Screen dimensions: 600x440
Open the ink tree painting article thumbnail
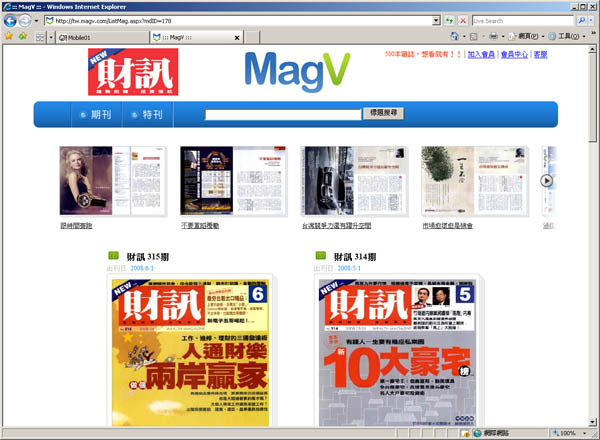[474, 181]
